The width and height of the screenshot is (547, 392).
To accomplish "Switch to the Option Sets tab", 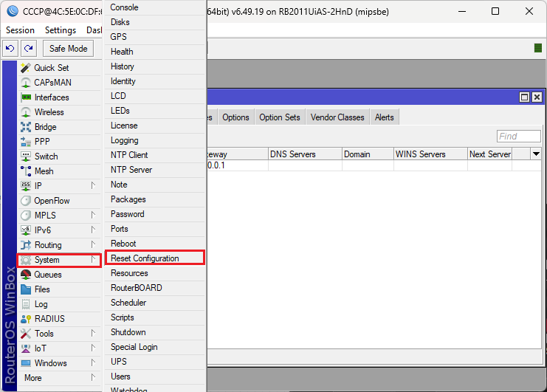I will coord(280,117).
